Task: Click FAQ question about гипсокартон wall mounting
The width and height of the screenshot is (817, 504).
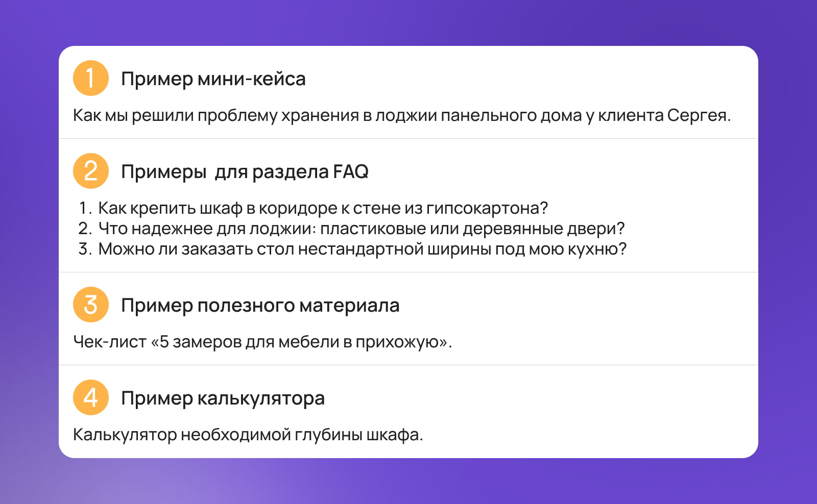Action: 323,208
